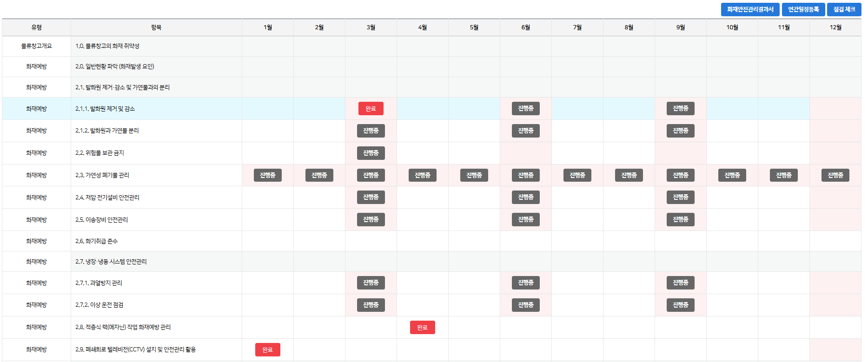Click 진행중 badge for 2.2 위험물 보관 금지
The width and height of the screenshot is (868, 362).
[371, 153]
